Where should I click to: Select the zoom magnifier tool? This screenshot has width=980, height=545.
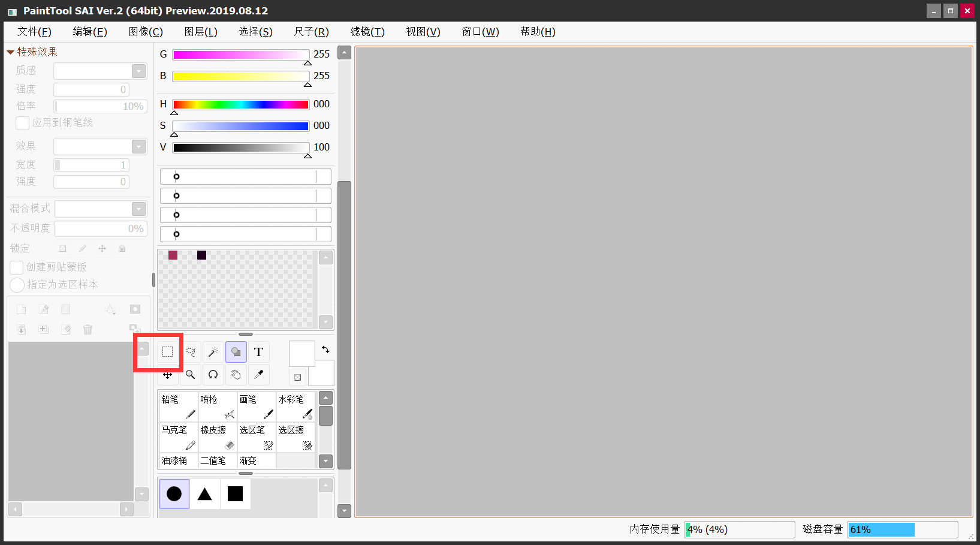coord(191,375)
